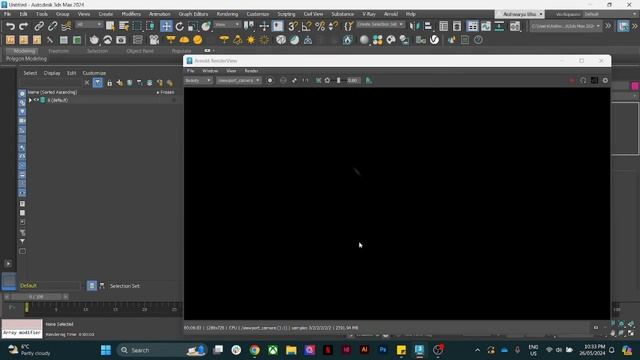The image size is (640, 360).
Task: Open Beauty AOV dropdown in RenderView
Action: [x=198, y=80]
